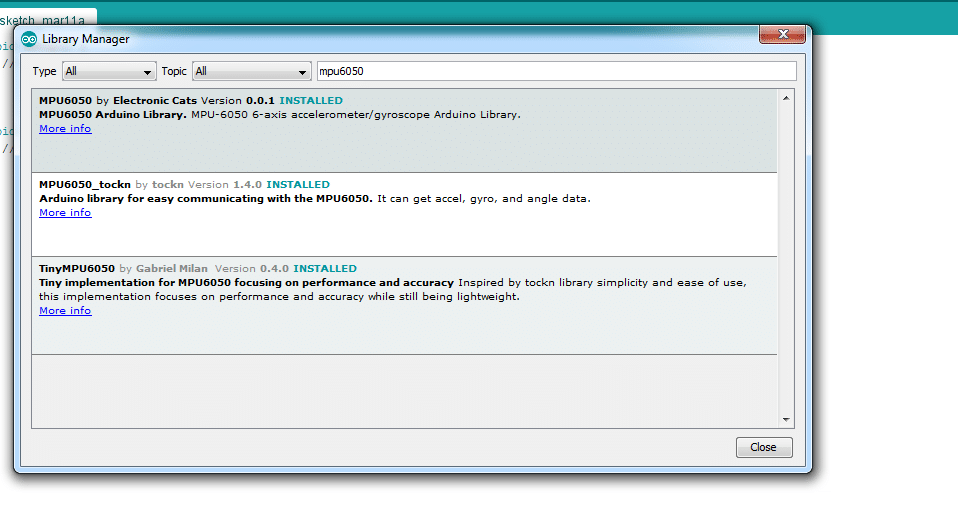958x529 pixels.
Task: Click the INSTALLED label on TinyMPU6050
Action: pos(325,269)
